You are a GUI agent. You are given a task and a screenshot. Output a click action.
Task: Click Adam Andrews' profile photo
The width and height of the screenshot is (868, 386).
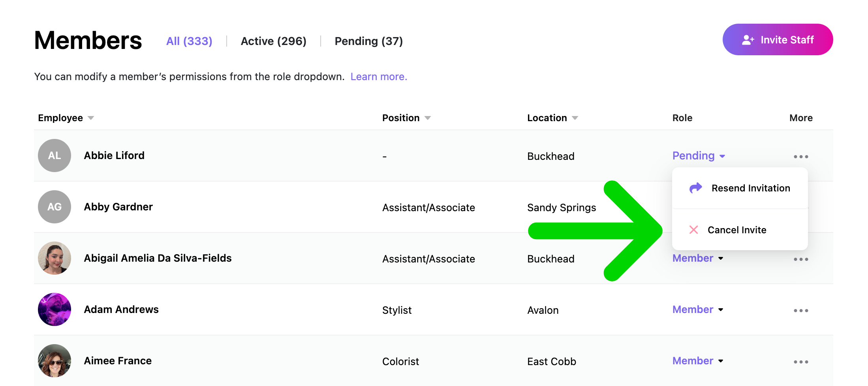54,309
